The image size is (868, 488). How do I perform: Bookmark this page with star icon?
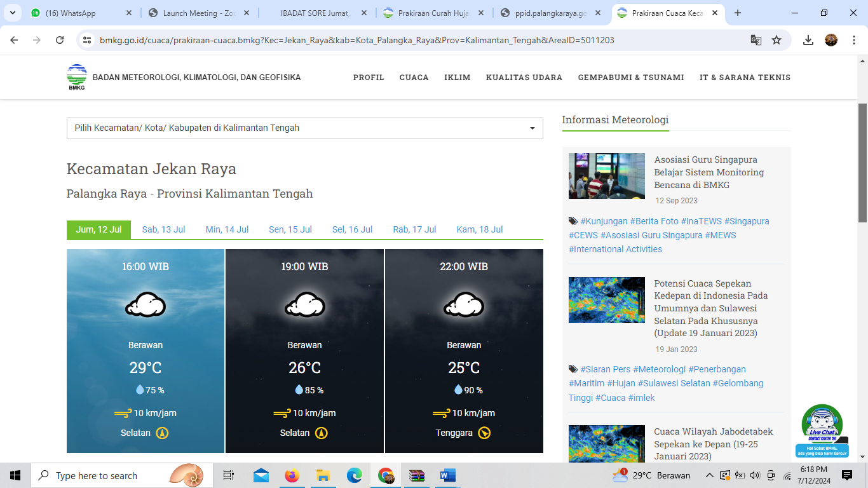776,40
